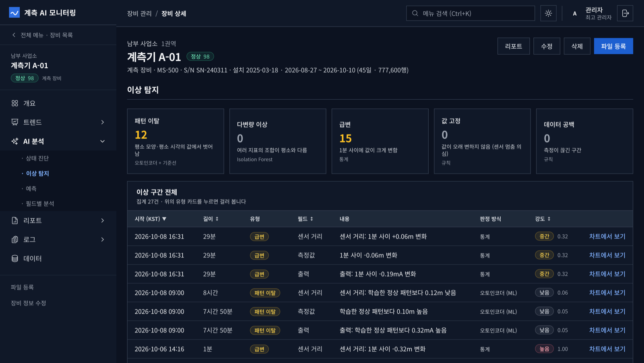Toggle the light/dark theme sun icon

[548, 13]
